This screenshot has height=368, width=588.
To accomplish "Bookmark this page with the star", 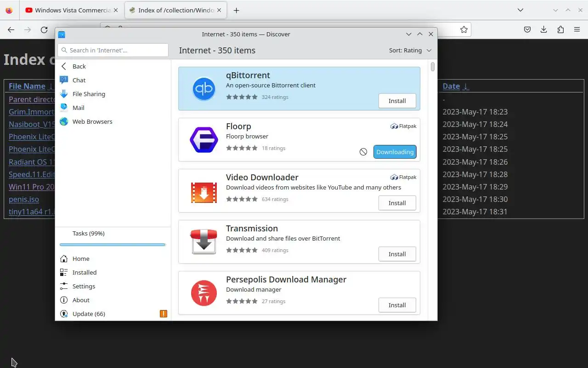I will click(x=464, y=29).
